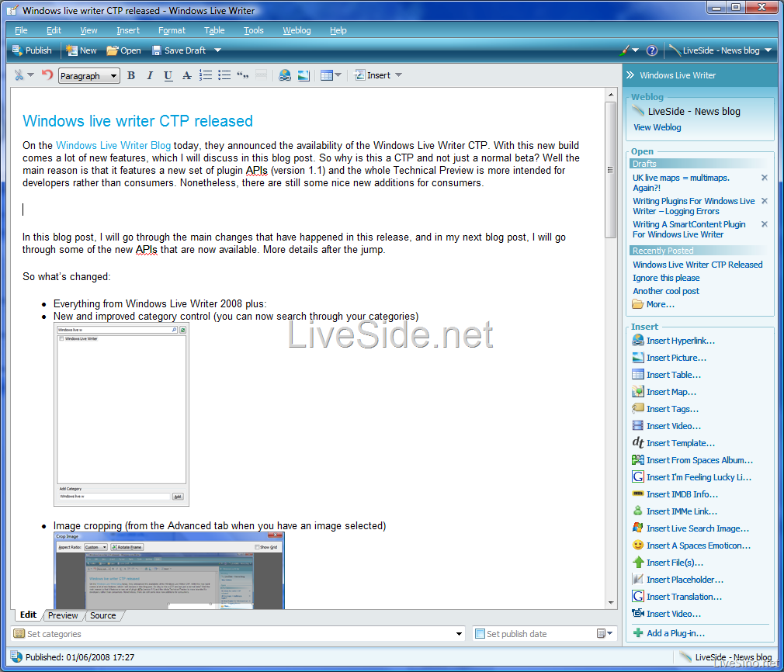Open the Set categories dropdown
The width and height of the screenshot is (784, 672).
tap(459, 634)
